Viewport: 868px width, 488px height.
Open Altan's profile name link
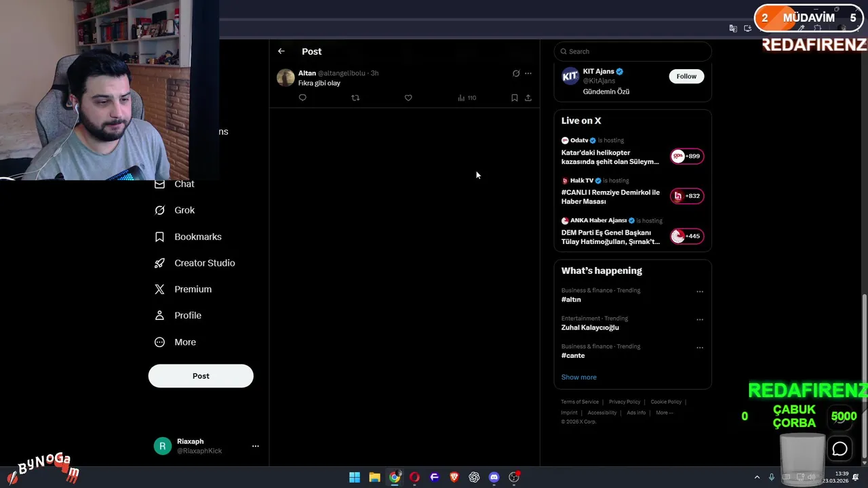tap(307, 73)
